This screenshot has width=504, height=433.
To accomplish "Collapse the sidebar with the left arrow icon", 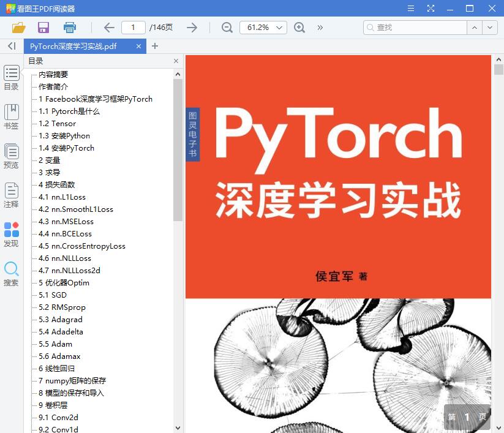I will [x=12, y=46].
